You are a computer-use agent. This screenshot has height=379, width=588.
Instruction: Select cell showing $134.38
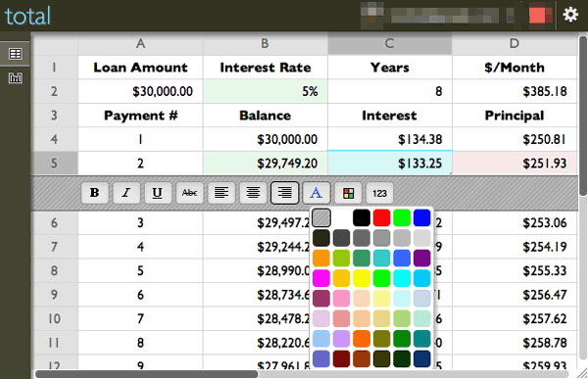(x=390, y=139)
